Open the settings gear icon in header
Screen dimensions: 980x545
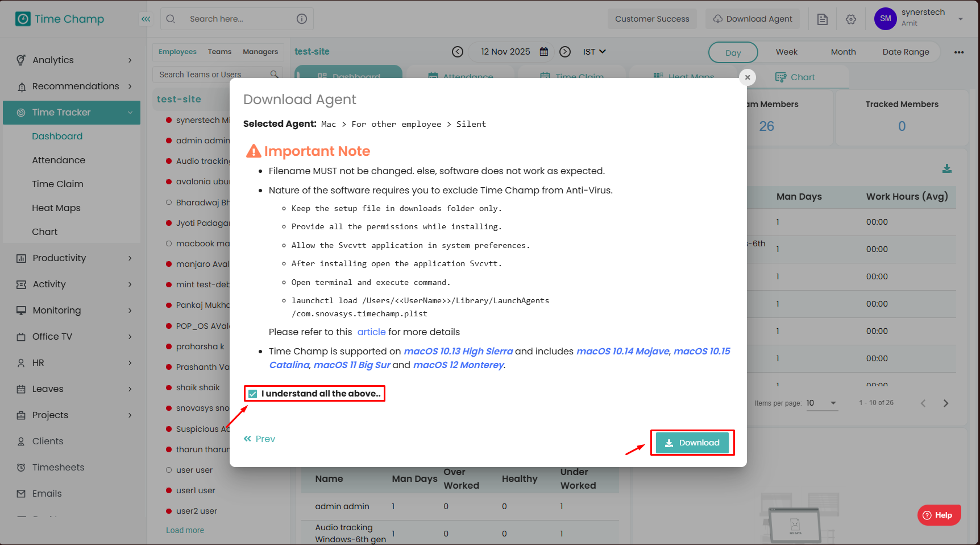[851, 19]
